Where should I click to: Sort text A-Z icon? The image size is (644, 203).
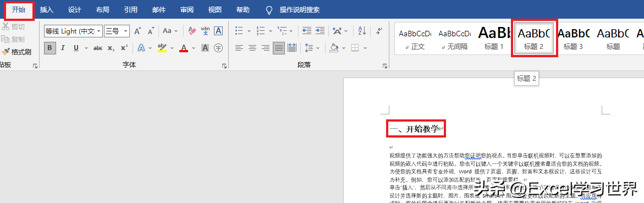coord(362,31)
